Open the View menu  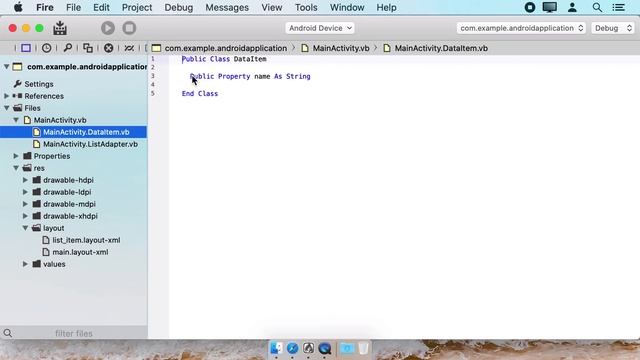pyautogui.click(x=272, y=7)
